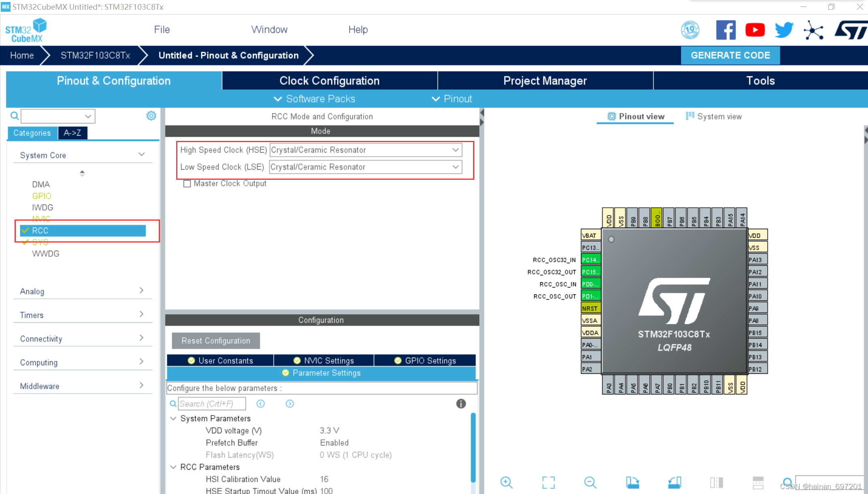The height and width of the screenshot is (494, 868).
Task: Fit the chip pinout to the view
Action: pos(548,482)
